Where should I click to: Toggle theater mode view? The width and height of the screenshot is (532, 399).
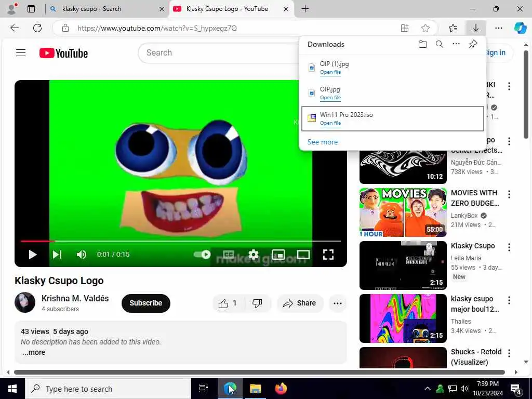point(303,255)
